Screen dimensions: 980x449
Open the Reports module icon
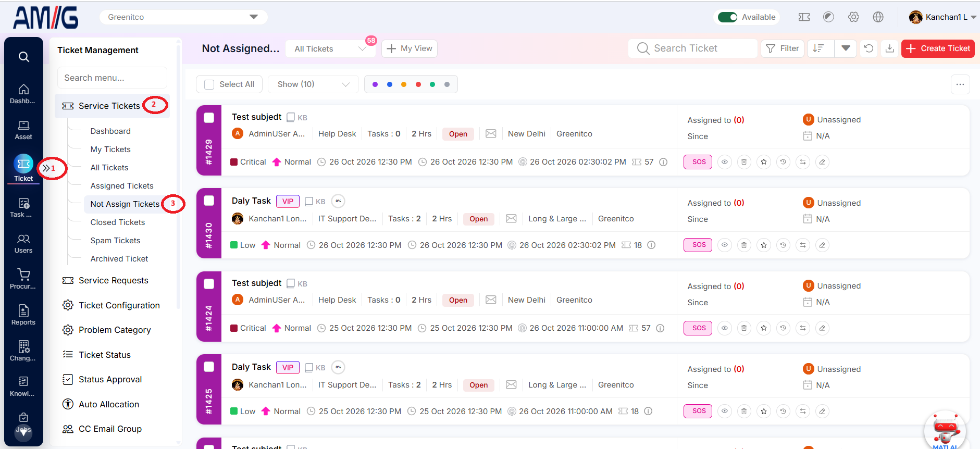point(23,315)
